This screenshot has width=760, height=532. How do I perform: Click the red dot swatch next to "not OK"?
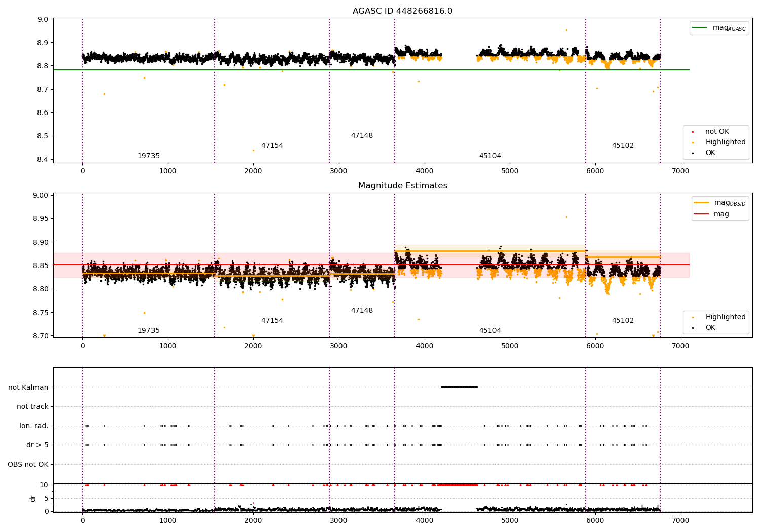(x=693, y=132)
